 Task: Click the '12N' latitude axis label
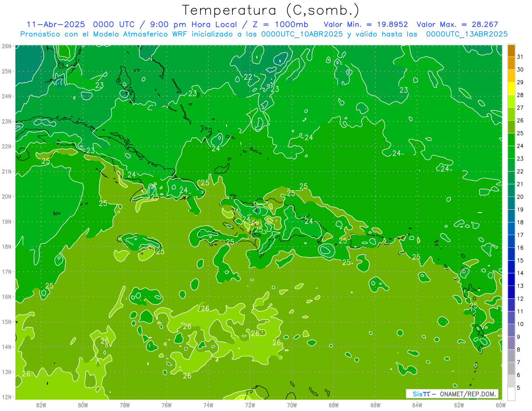click(x=7, y=397)
